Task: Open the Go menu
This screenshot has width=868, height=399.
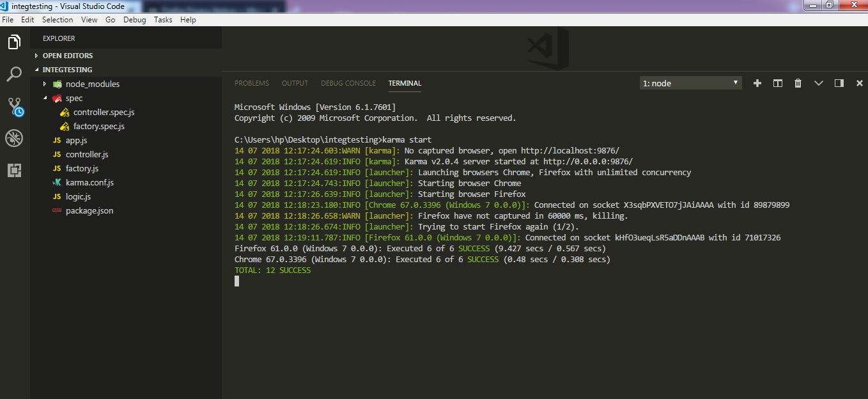Action: (111, 20)
